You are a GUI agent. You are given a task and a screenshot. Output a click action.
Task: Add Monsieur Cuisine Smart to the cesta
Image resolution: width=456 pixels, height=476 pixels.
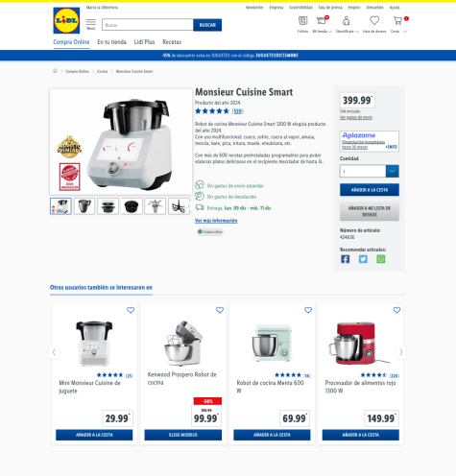(x=370, y=190)
